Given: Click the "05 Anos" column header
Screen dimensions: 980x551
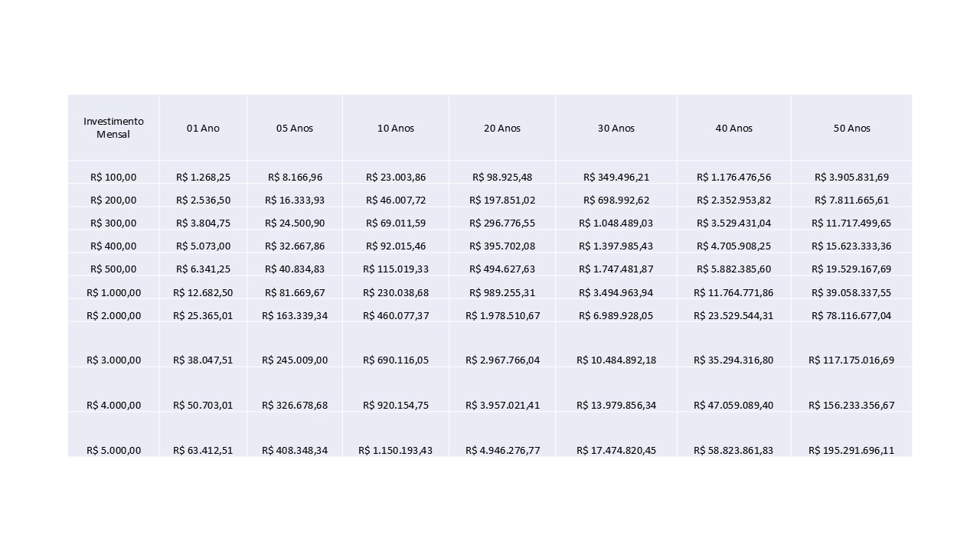Looking at the screenshot, I should pyautogui.click(x=295, y=129).
